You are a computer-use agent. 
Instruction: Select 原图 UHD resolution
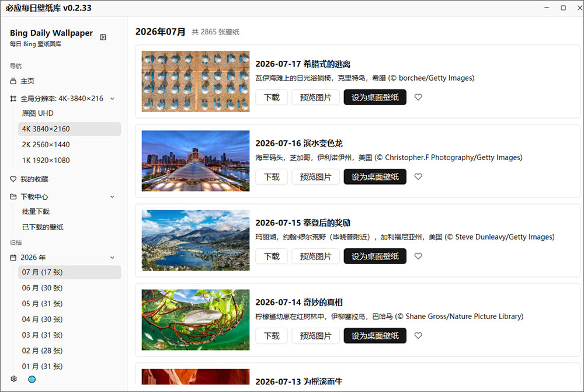pos(69,113)
